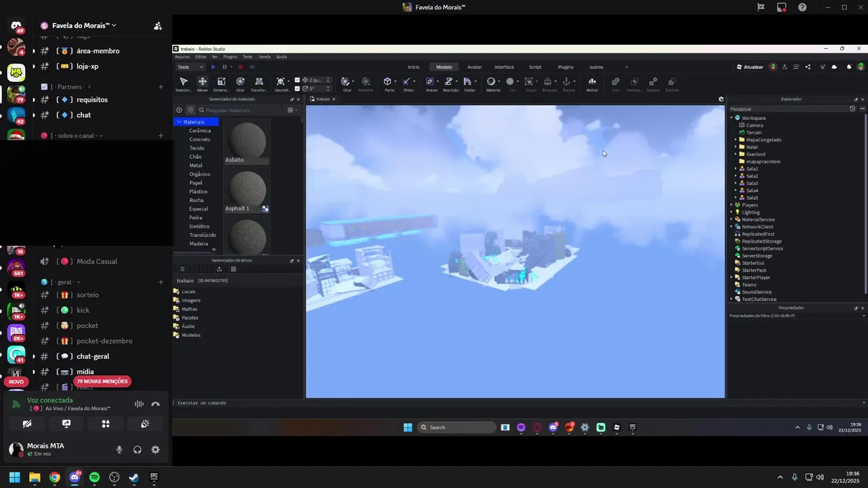Click 79 novas menções pill
This screenshot has width=868, height=488.
pos(102,382)
